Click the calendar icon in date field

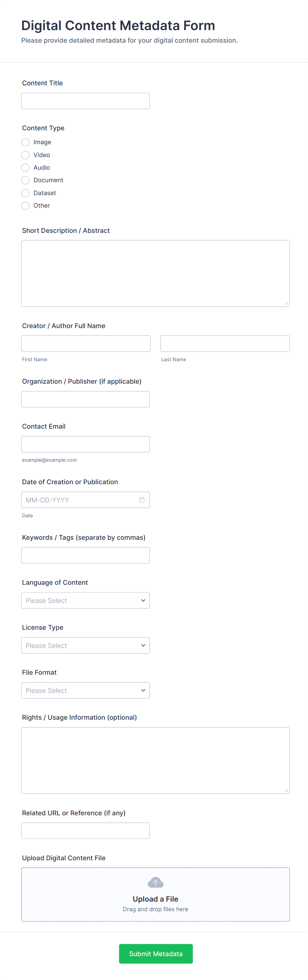pos(142,499)
